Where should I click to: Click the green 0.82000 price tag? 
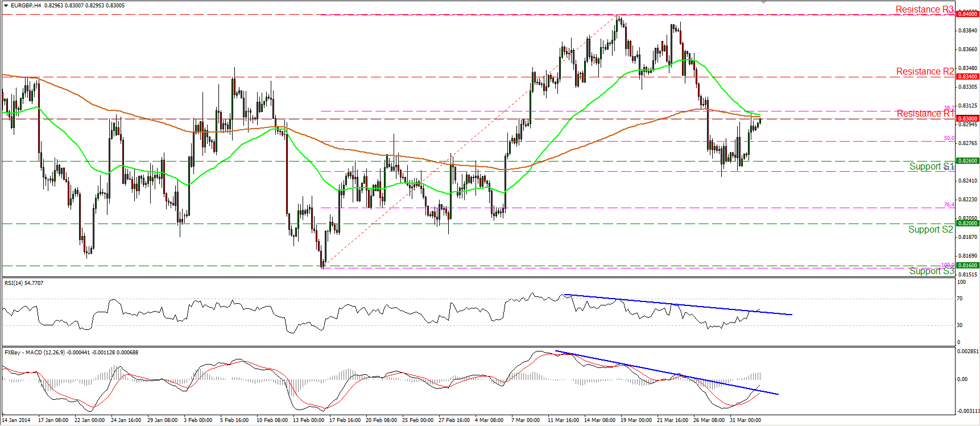[967, 224]
